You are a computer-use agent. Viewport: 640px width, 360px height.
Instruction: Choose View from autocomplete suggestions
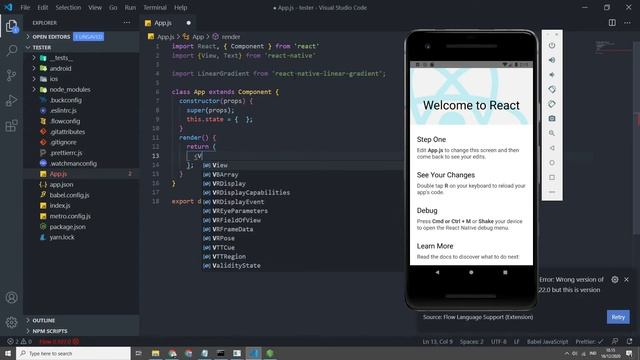coord(302,165)
